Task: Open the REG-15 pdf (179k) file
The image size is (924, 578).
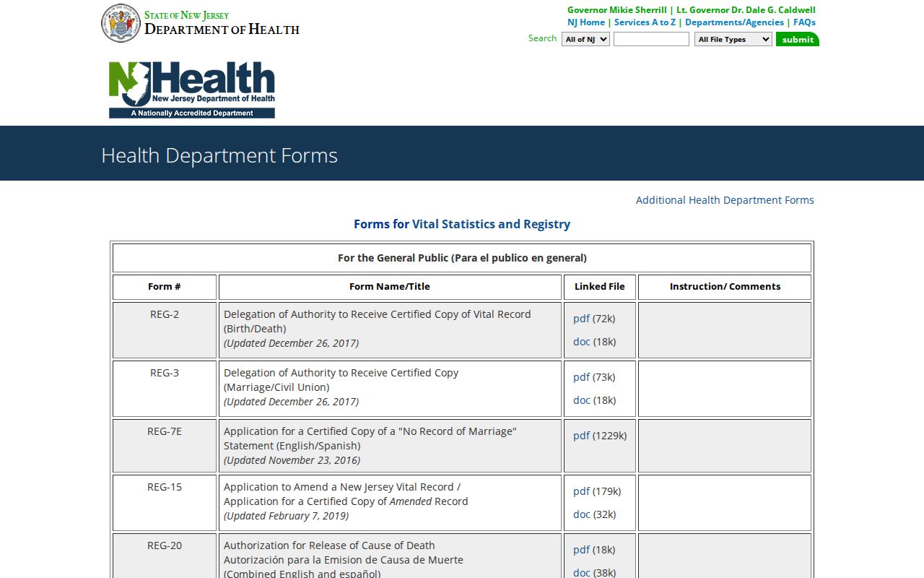Action: pyautogui.click(x=581, y=491)
